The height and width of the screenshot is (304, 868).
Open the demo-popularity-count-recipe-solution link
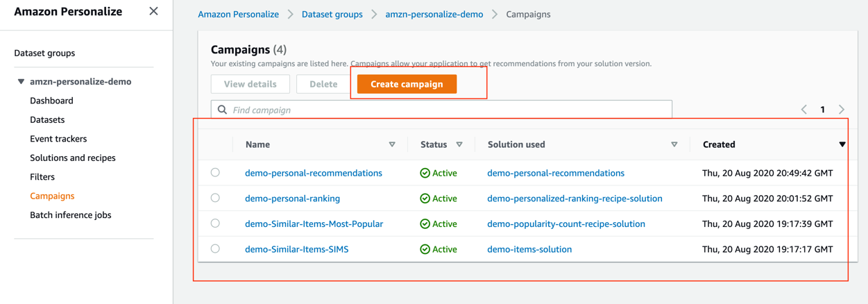point(566,223)
